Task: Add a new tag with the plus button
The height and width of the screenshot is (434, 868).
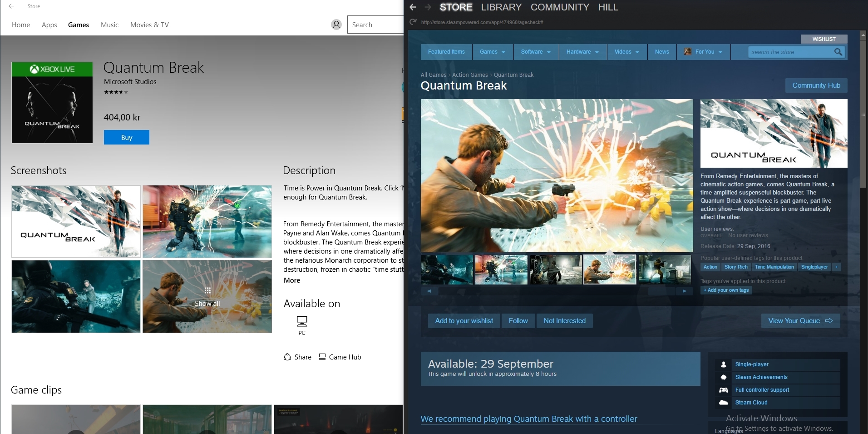Action: click(x=837, y=267)
